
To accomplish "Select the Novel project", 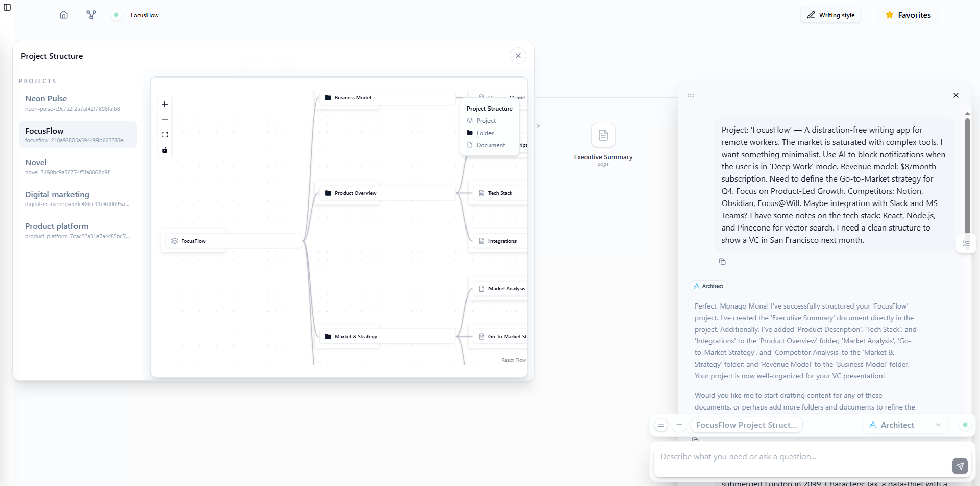I will pos(78,166).
